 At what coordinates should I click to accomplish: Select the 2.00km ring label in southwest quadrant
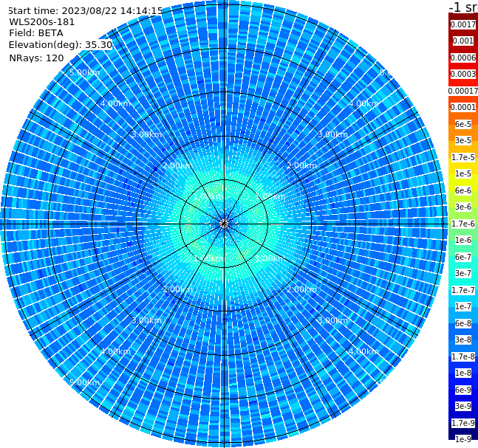pyautogui.click(x=178, y=289)
